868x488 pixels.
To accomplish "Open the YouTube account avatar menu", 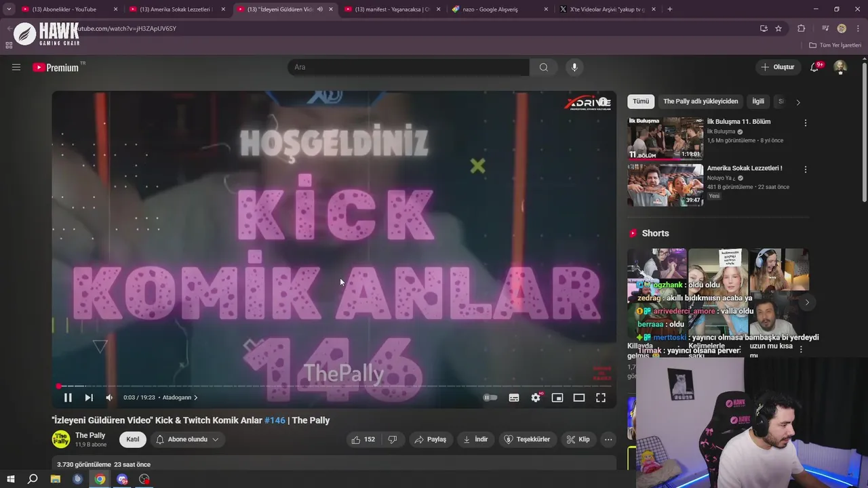I will click(x=840, y=67).
